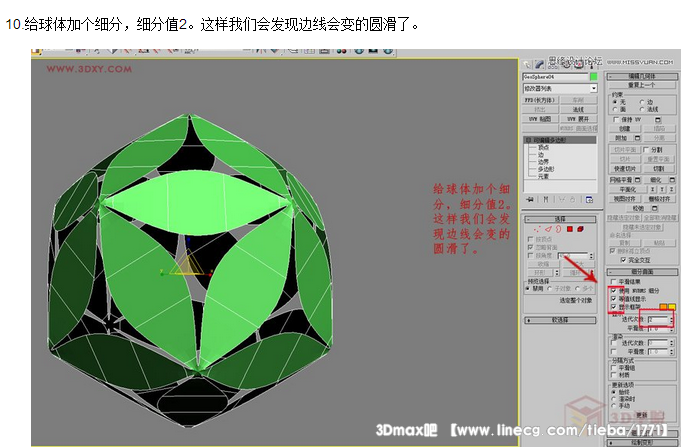
Task: Click the X planarize axis button
Action: tap(653, 189)
